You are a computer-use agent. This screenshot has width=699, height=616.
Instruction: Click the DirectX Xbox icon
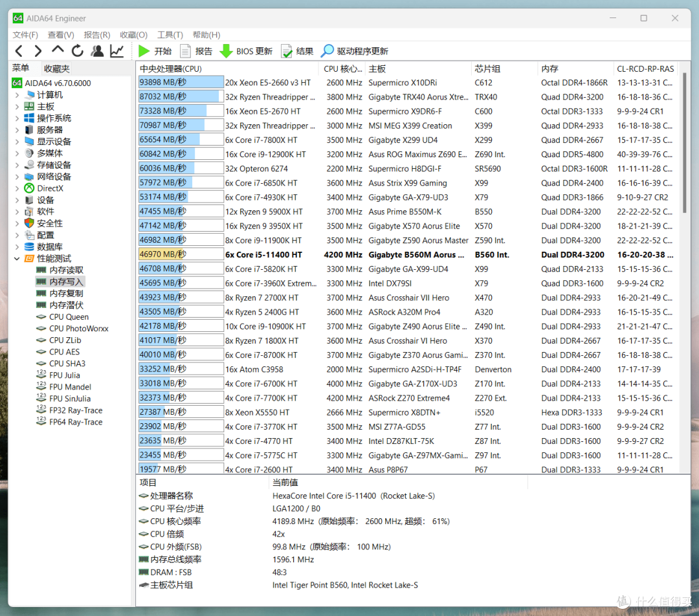[x=29, y=188]
